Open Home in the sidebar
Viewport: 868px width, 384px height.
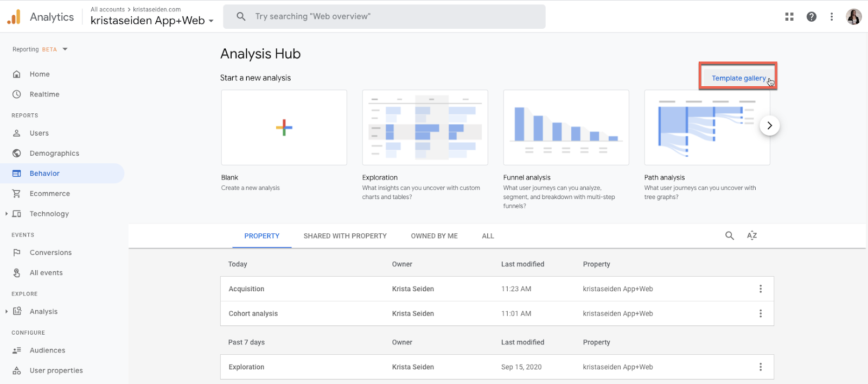coord(40,74)
